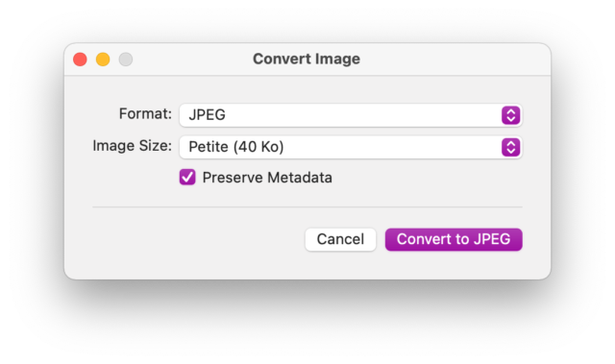Click the horizontal divider above the buttons
The height and width of the screenshot is (364, 615).
pyautogui.click(x=307, y=206)
